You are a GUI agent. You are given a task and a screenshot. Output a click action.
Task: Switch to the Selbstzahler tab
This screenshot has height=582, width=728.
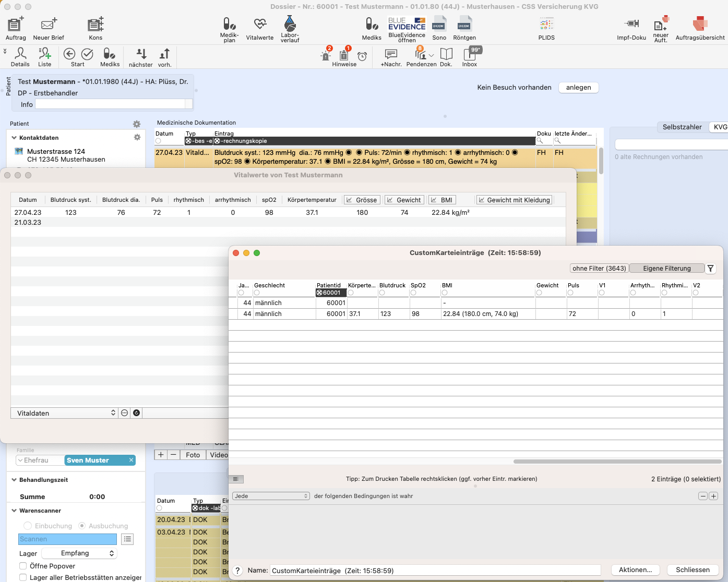682,127
